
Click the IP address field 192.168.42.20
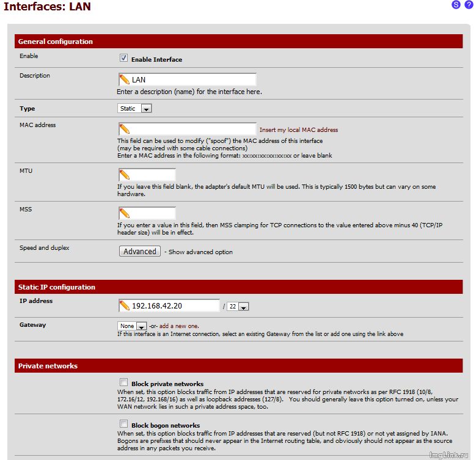(x=169, y=306)
